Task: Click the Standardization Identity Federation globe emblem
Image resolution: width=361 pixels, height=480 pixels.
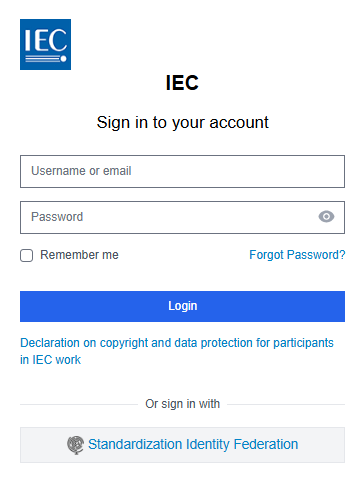Action: point(75,445)
